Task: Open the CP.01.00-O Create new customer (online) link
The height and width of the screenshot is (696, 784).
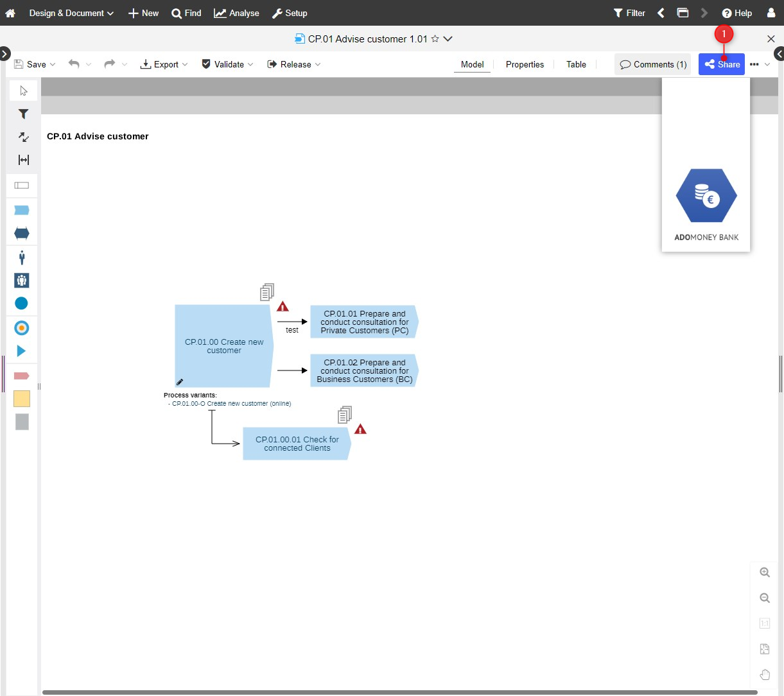Action: tap(232, 404)
